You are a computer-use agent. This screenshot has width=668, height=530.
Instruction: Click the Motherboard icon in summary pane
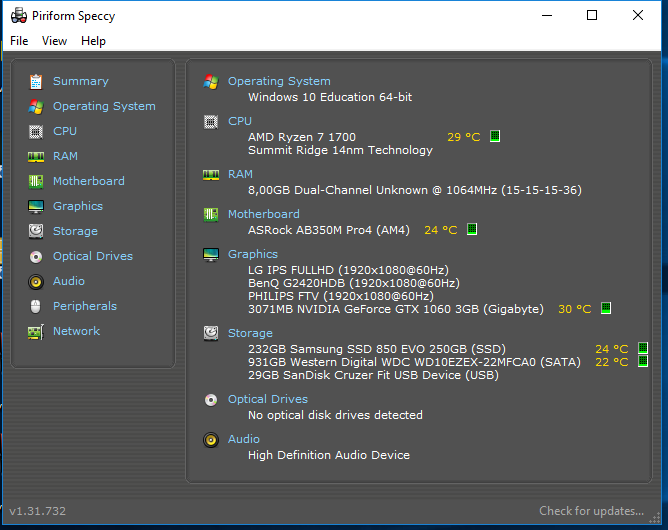211,215
